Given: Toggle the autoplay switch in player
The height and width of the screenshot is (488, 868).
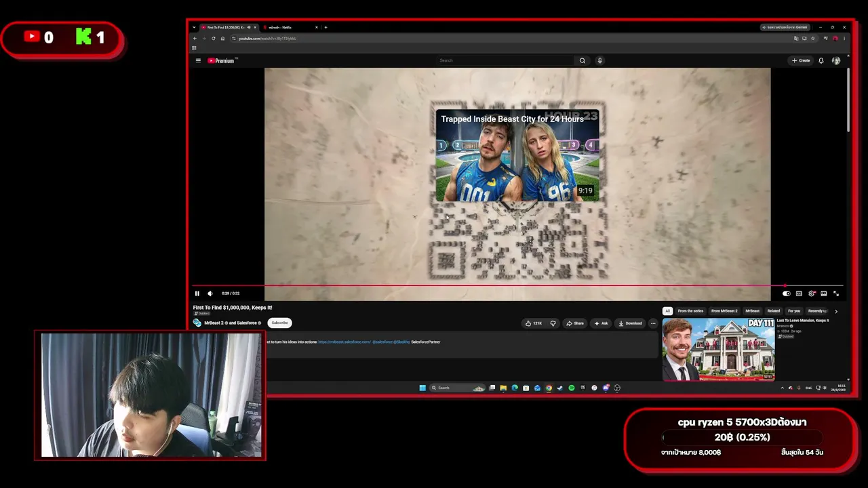Looking at the screenshot, I should (786, 293).
